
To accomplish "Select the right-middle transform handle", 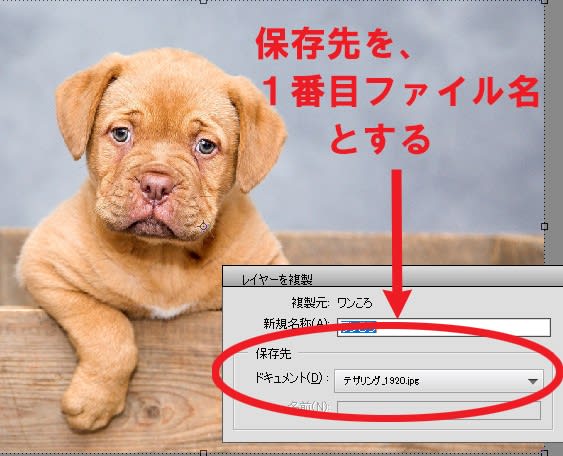I will pos(544,226).
